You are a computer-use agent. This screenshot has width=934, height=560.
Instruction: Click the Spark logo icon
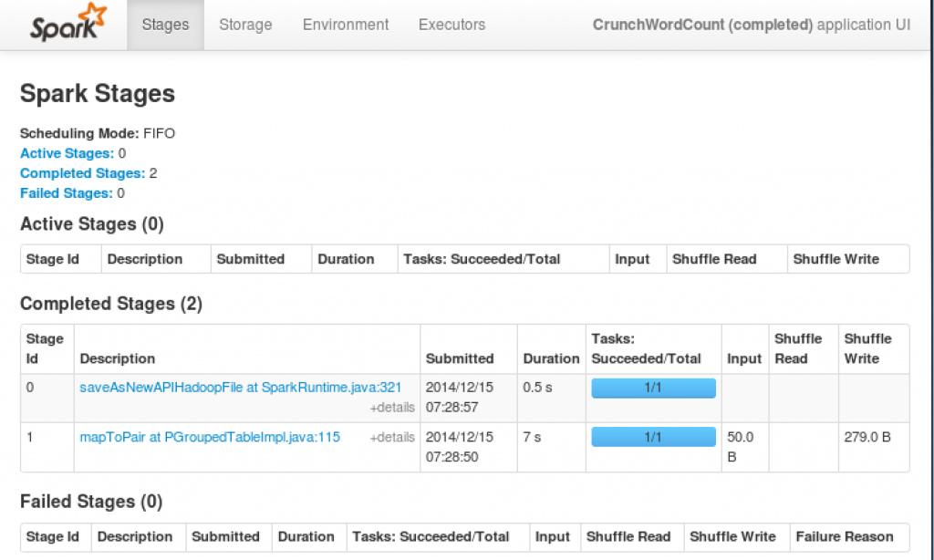pyautogui.click(x=67, y=23)
